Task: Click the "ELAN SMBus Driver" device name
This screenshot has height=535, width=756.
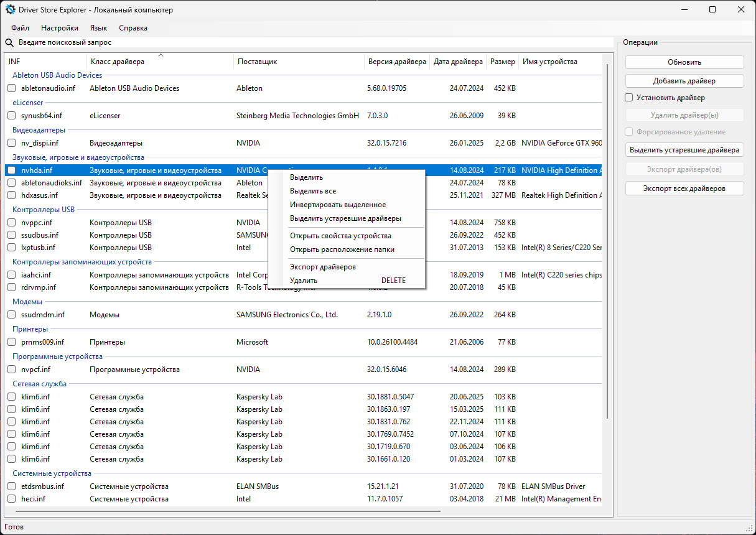Action: [553, 486]
